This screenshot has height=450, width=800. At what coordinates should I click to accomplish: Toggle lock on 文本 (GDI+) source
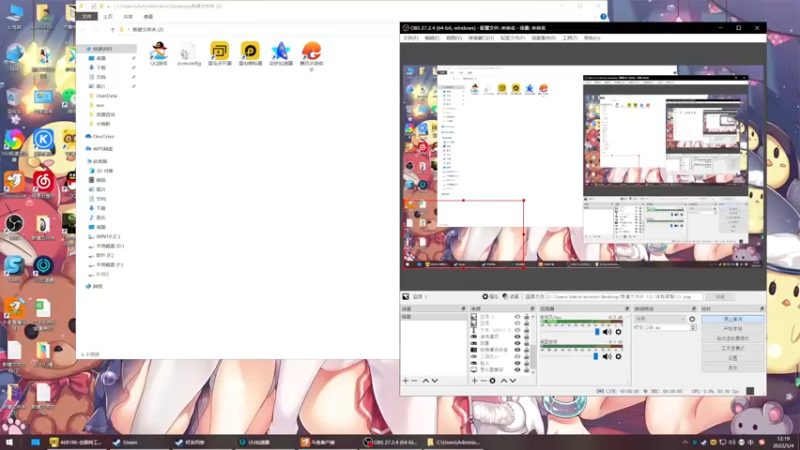click(x=527, y=330)
